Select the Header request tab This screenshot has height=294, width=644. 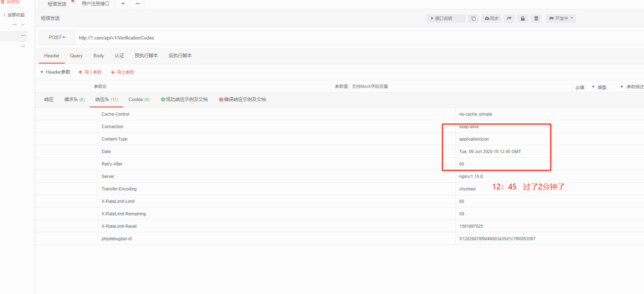point(52,56)
